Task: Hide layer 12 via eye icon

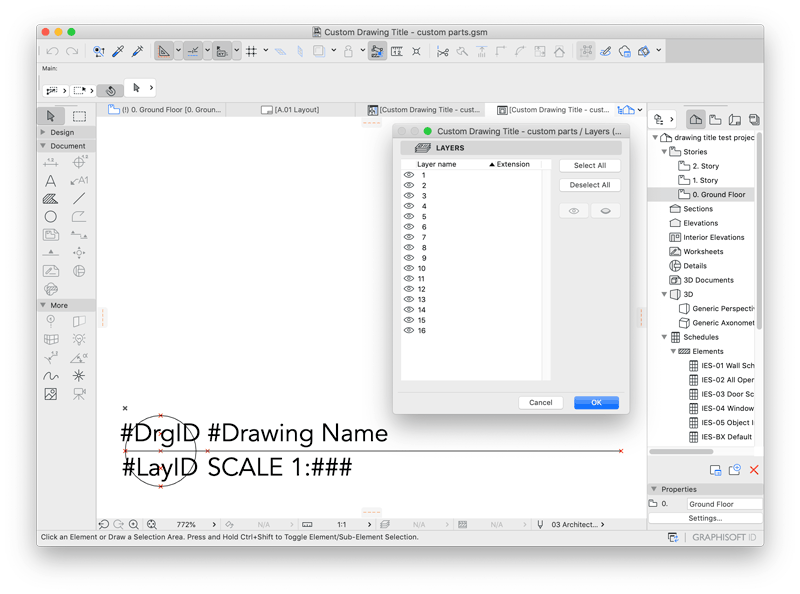Action: [x=409, y=289]
